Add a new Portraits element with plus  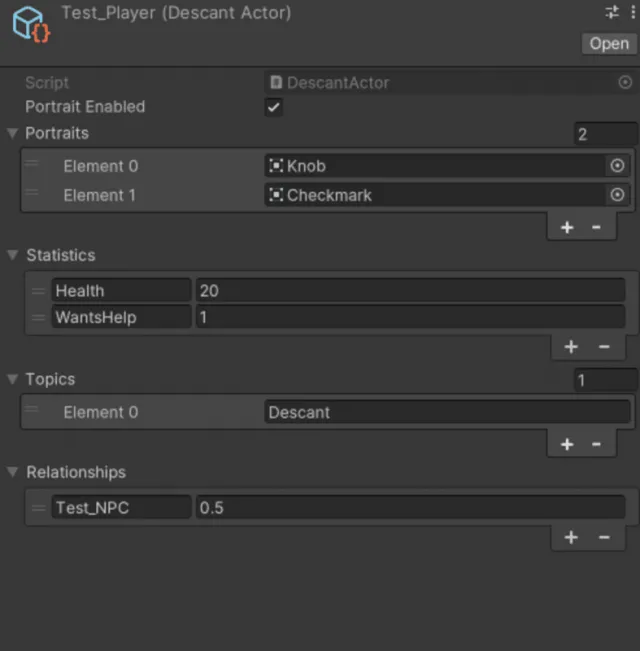click(x=567, y=228)
